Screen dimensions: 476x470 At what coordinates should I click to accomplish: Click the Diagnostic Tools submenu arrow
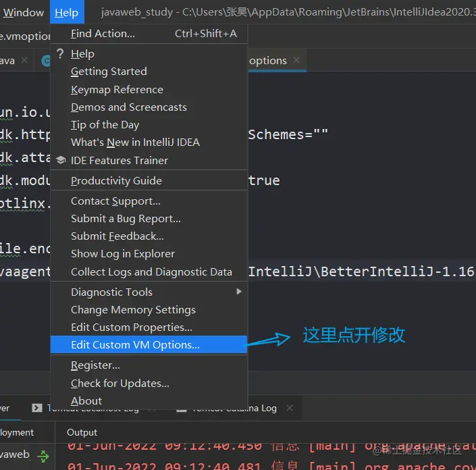coord(239,292)
